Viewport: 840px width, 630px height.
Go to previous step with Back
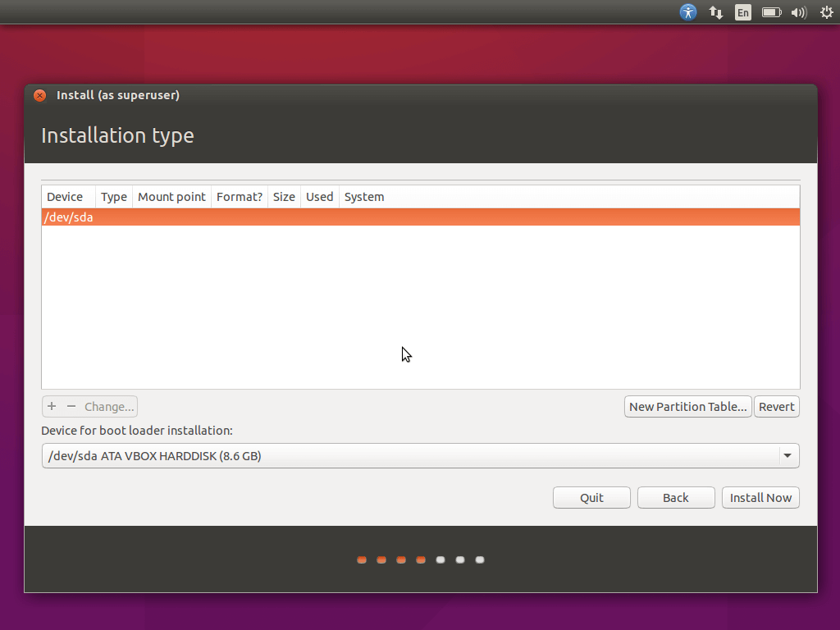(x=676, y=498)
